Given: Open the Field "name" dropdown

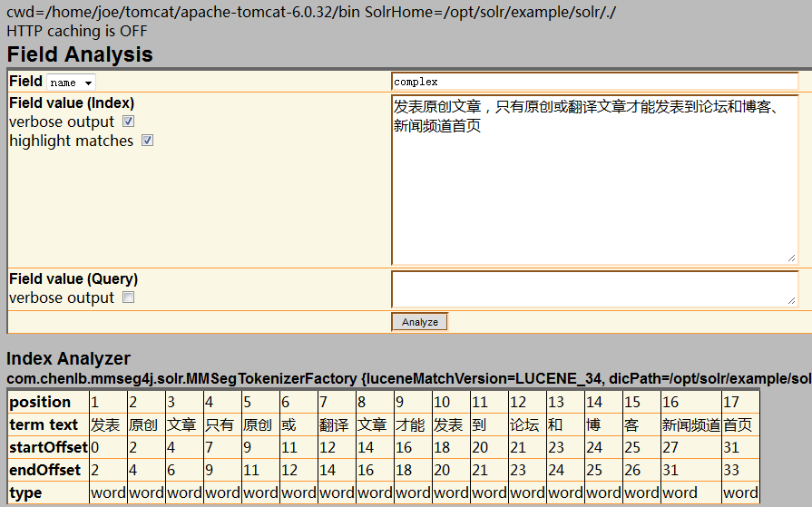Looking at the screenshot, I should click(x=71, y=83).
